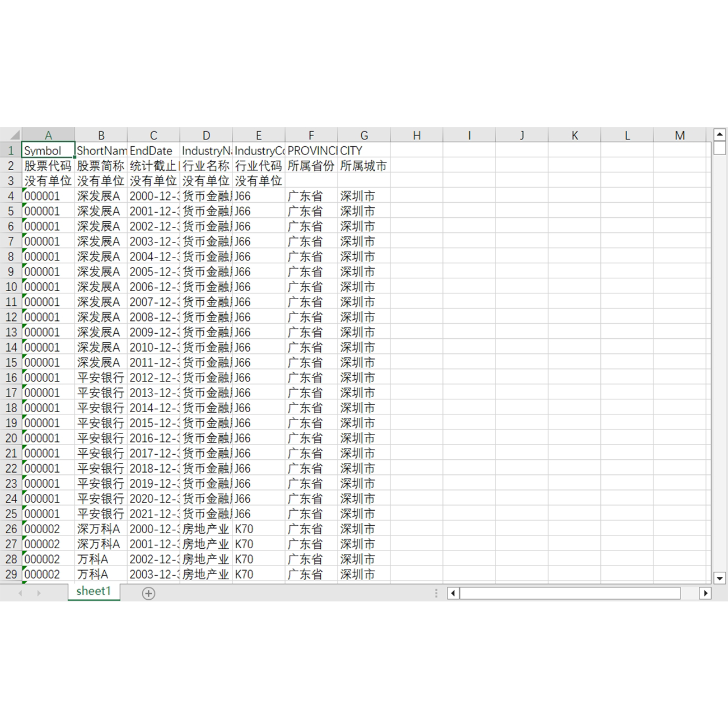Viewport: 728px width, 728px height.
Task: Click the 2012-12 date cell in row 16
Action: 153,377
